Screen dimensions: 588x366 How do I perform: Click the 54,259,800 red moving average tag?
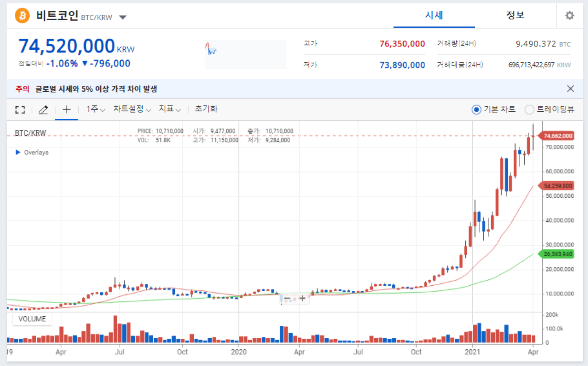pos(556,186)
